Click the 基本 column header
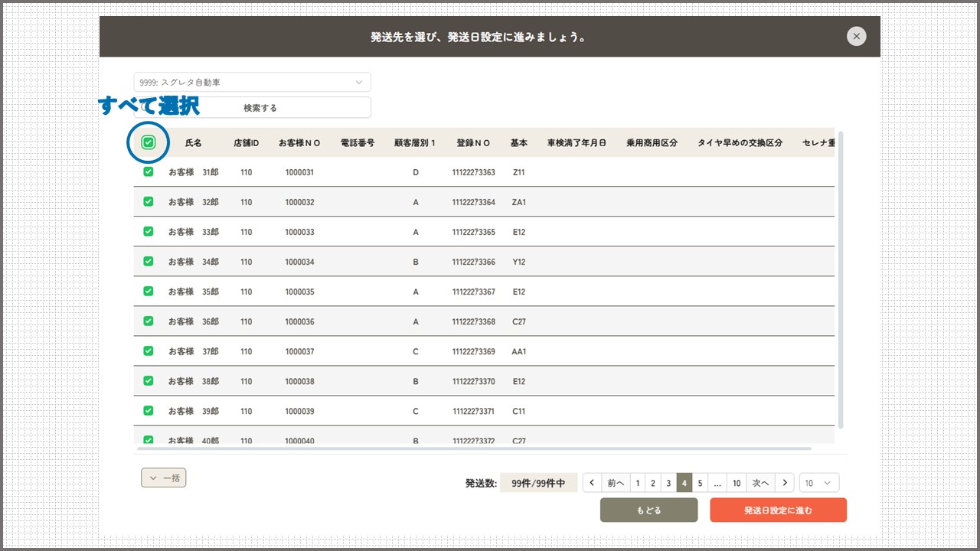980x551 pixels. pos(519,143)
